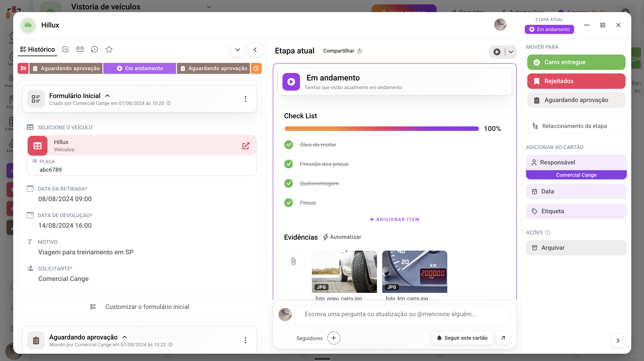Open the Em andamento current stage selector
Screen dimensions: 644x361
click(x=549, y=29)
